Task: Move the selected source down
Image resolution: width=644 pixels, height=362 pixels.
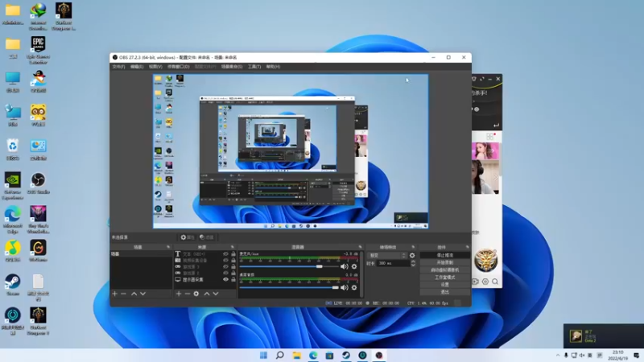Action: (215, 294)
